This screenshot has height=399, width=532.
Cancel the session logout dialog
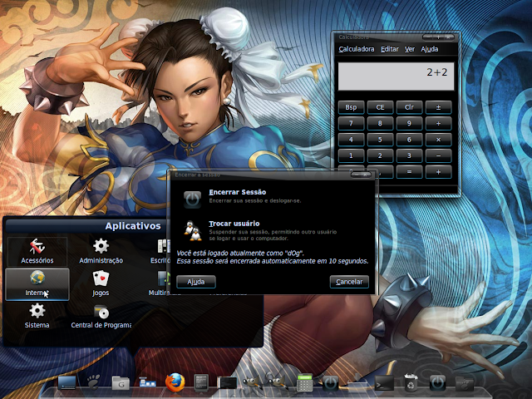pyautogui.click(x=349, y=282)
